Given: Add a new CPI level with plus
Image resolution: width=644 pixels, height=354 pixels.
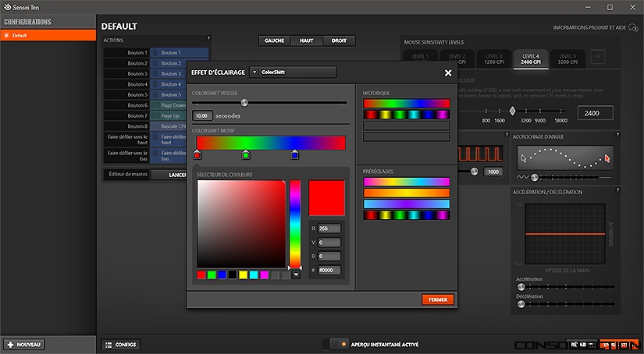Looking at the screenshot, I should tap(598, 57).
